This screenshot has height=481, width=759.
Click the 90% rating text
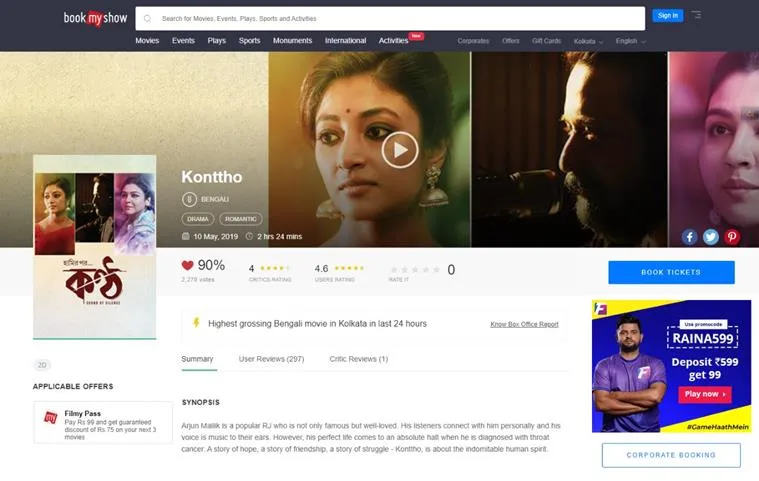(211, 265)
